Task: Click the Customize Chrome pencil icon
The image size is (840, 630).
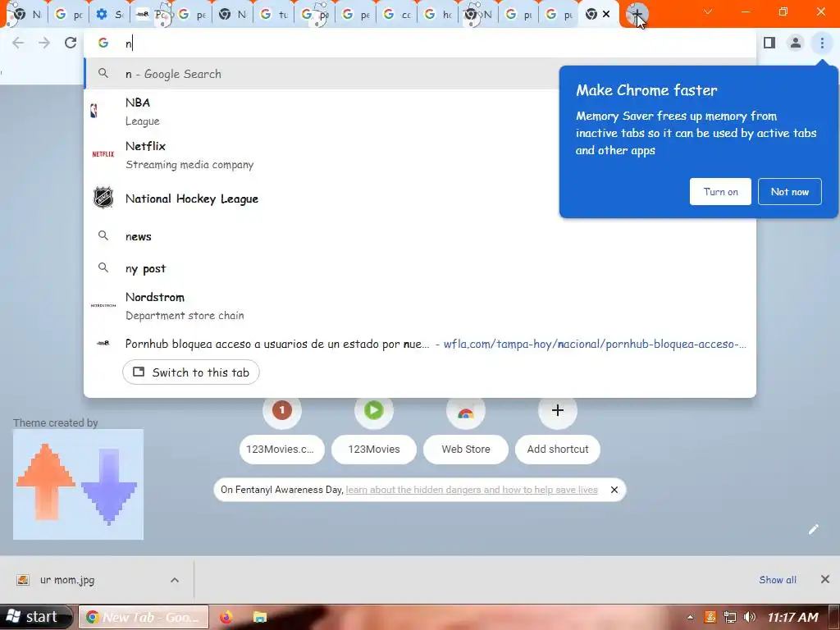Action: (x=813, y=529)
